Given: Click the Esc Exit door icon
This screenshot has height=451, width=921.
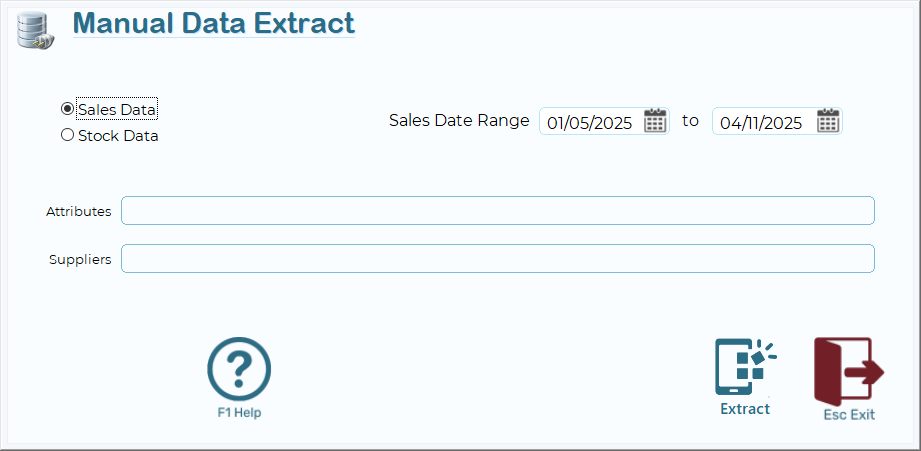Looking at the screenshot, I should point(848,370).
